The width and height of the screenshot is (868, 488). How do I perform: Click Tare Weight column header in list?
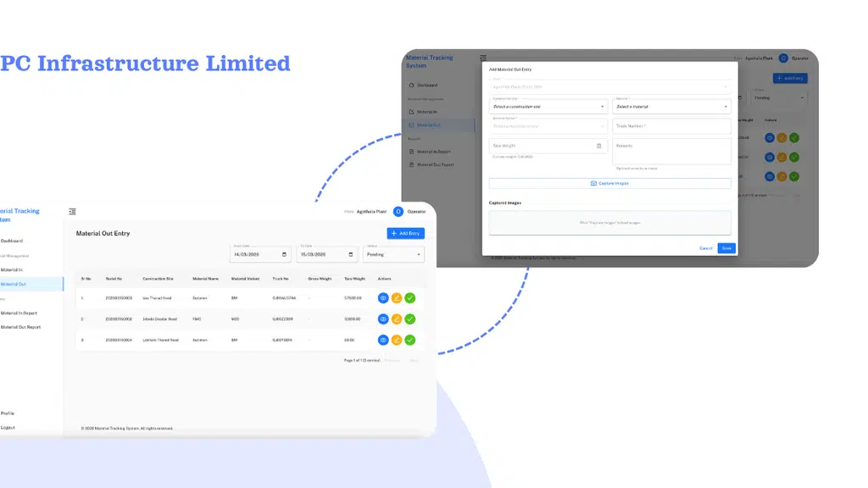pyautogui.click(x=355, y=279)
